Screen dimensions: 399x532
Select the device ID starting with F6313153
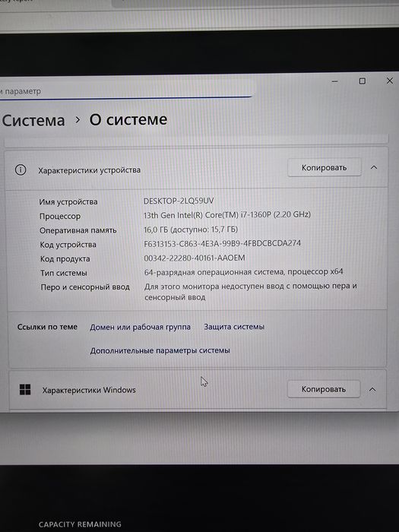click(x=222, y=243)
